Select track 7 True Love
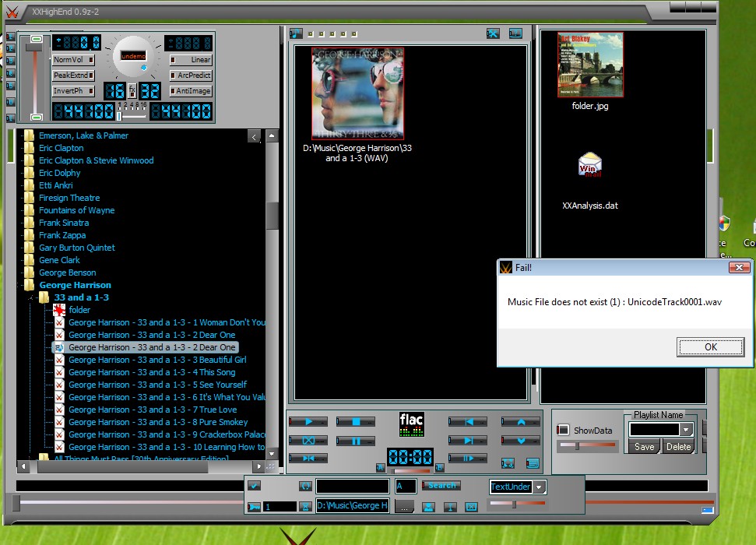The height and width of the screenshot is (545, 756). tap(153, 410)
